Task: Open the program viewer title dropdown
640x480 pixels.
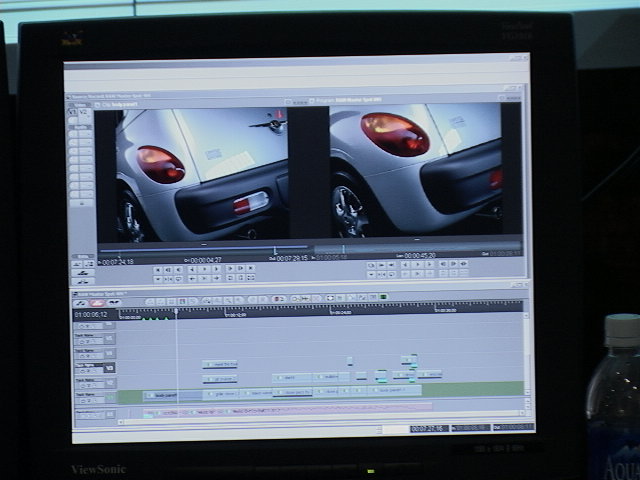Action: point(330,101)
